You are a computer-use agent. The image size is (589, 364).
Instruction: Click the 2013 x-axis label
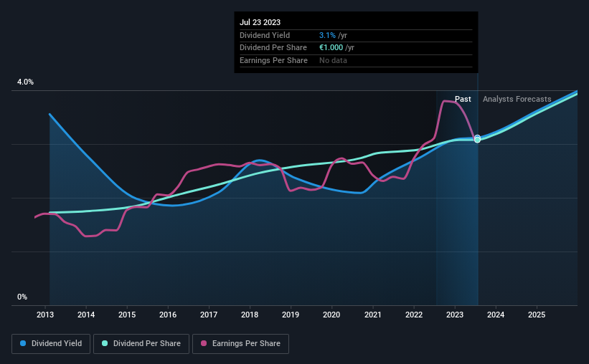tap(45, 315)
